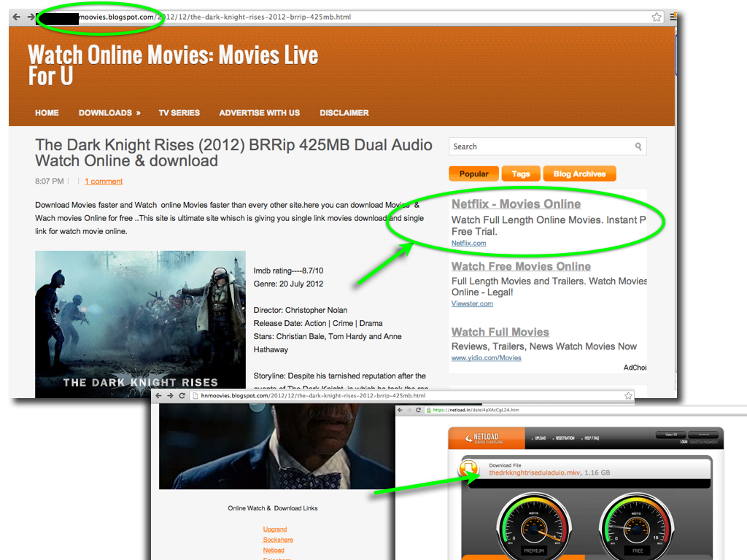This screenshot has height=560, width=747.
Task: Star the hnmoovies page as a bookmark
Action: tap(628, 396)
